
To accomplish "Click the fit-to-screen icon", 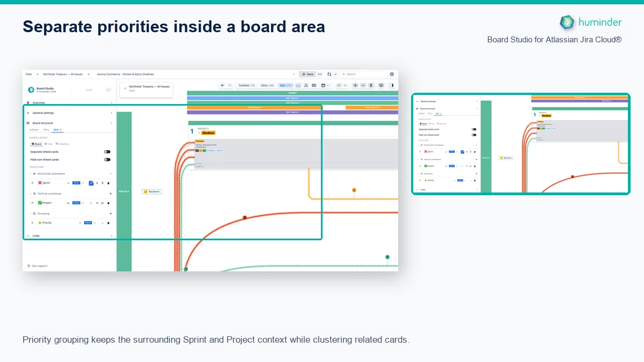I will point(371,85).
